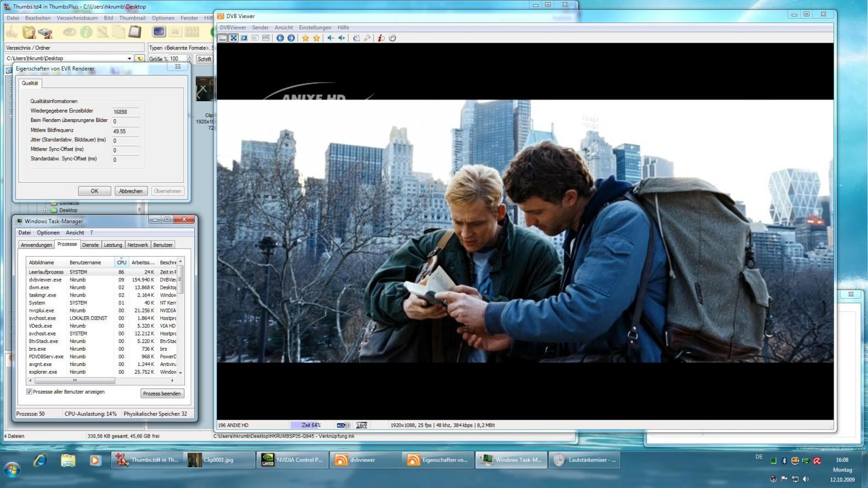Switch to the Dienste tab in Task-Manager
The width and height of the screenshot is (868, 488).
pyautogui.click(x=90, y=245)
